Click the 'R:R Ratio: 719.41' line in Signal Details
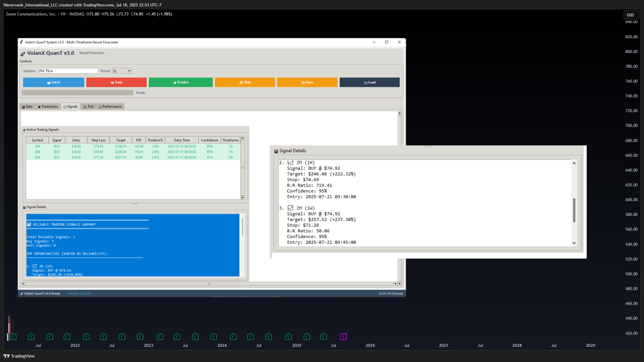Image resolution: width=644 pixels, height=362 pixels. pos(309,185)
